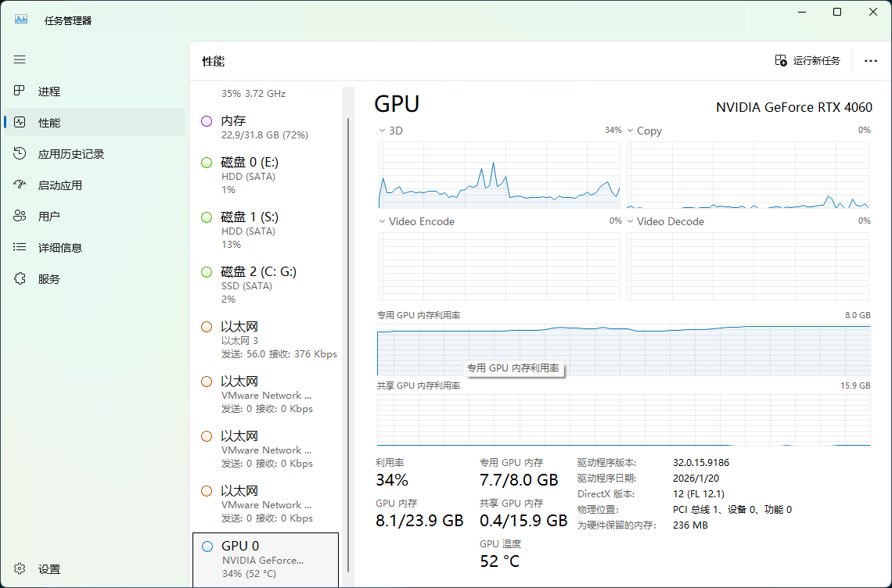Screen dimensions: 892x588
Task: Expand the 3D engine graph dropdown
Action: tap(383, 131)
